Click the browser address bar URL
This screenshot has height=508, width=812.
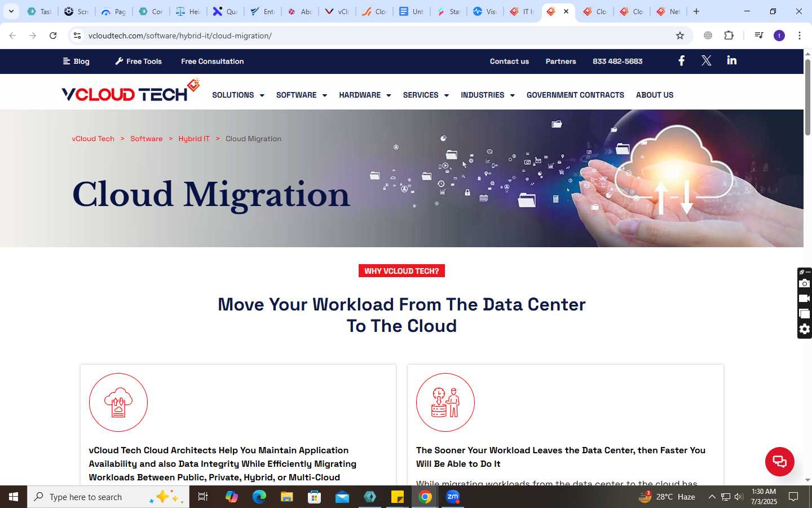pyautogui.click(x=180, y=36)
